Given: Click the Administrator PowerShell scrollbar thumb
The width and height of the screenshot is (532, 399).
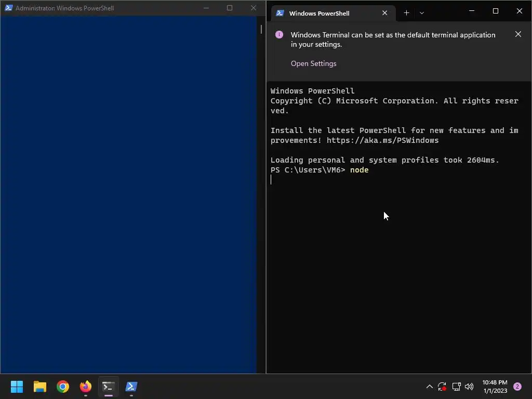Looking at the screenshot, I should coord(261,29).
